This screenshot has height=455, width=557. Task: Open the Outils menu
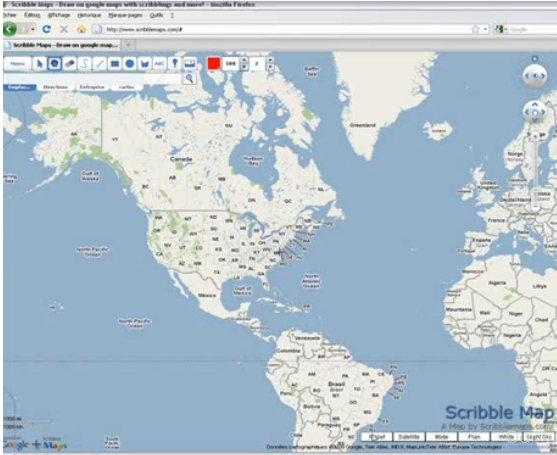tap(156, 15)
